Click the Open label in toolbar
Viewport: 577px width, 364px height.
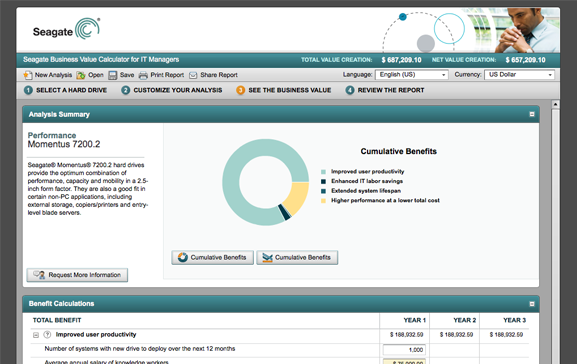click(96, 75)
